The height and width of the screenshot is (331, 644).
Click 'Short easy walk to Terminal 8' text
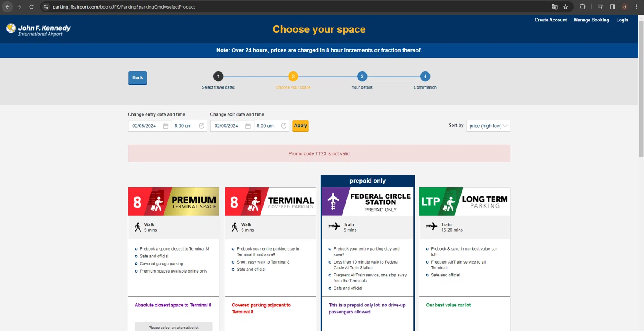(263, 262)
